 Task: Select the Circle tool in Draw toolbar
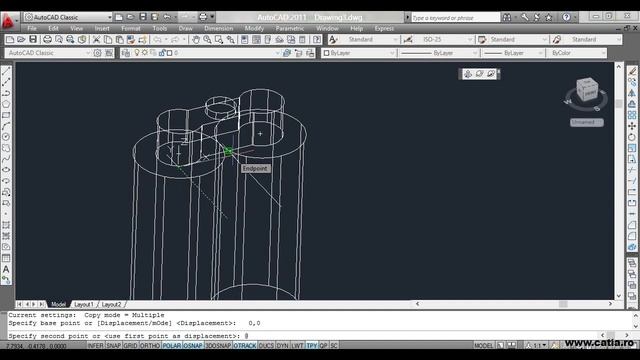coord(6,137)
